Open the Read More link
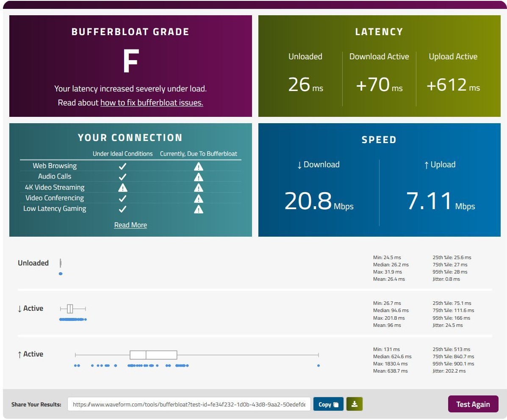The width and height of the screenshot is (507, 420). tap(130, 225)
